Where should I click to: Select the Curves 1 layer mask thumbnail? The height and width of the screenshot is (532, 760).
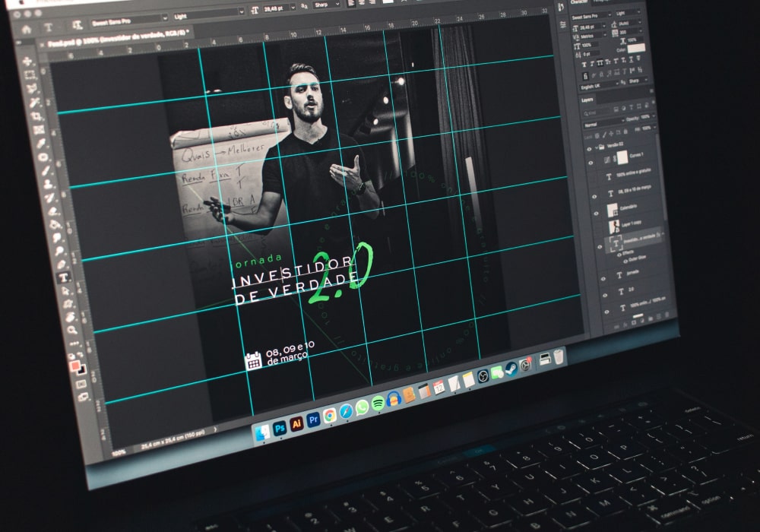point(622,157)
